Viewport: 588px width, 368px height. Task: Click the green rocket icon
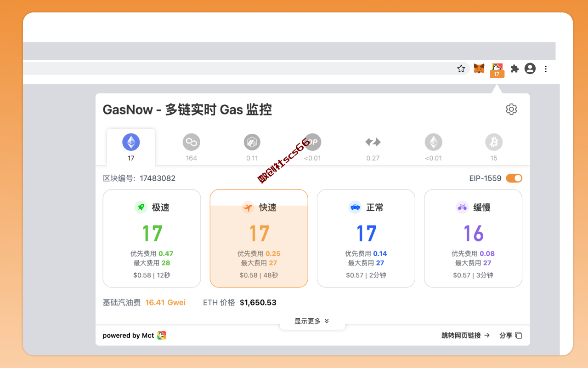coord(141,207)
